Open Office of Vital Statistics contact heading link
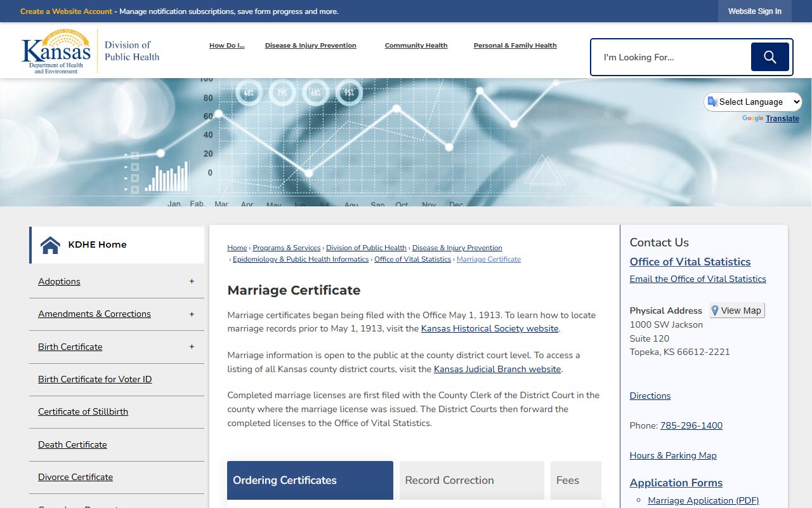This screenshot has width=812, height=508. click(x=690, y=262)
